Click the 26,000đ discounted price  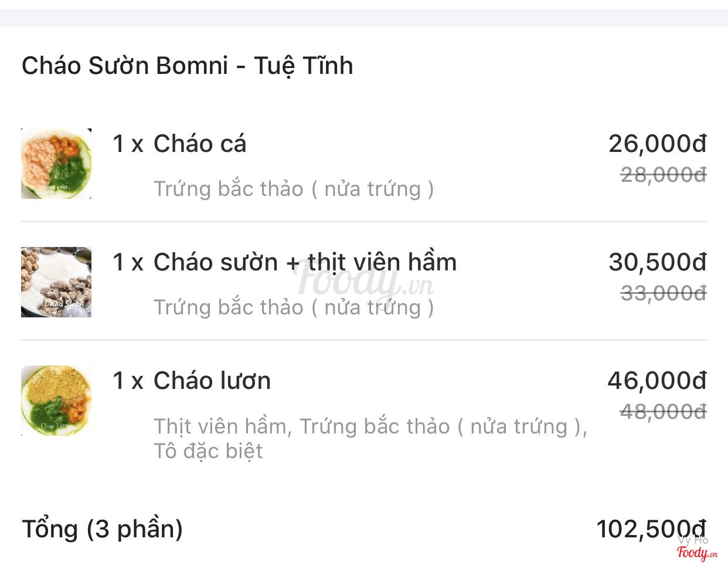657,144
